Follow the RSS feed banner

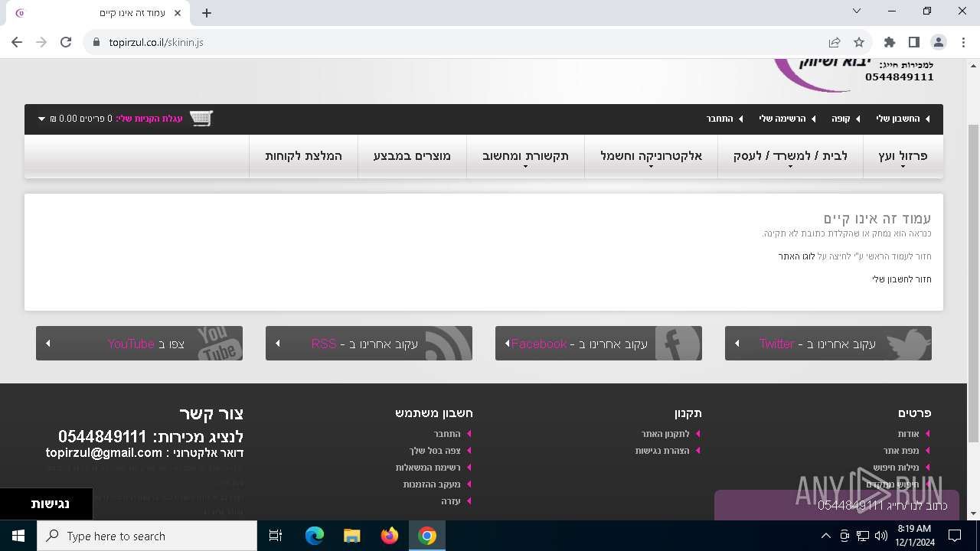click(369, 343)
